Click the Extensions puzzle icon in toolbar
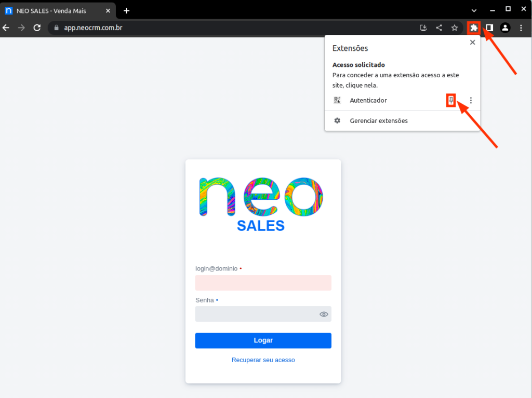The image size is (532, 398). pyautogui.click(x=473, y=28)
